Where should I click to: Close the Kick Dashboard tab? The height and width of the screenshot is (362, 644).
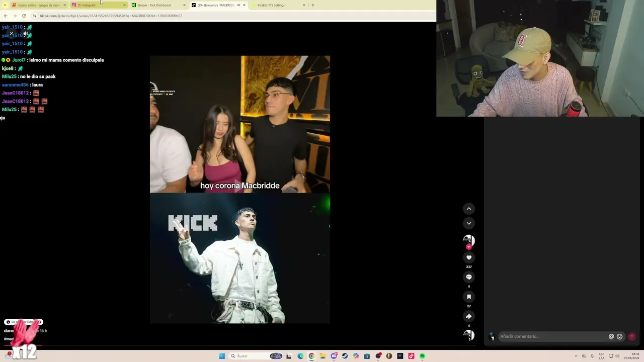(184, 5)
